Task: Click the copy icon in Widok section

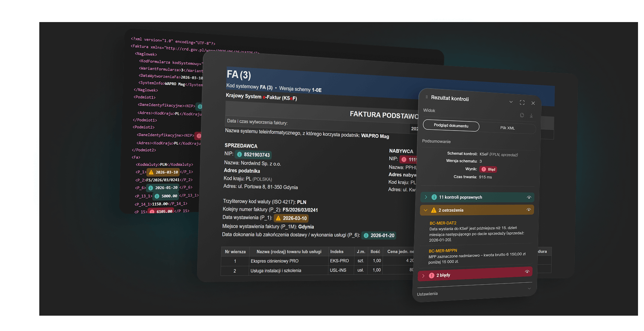Action: [522, 115]
